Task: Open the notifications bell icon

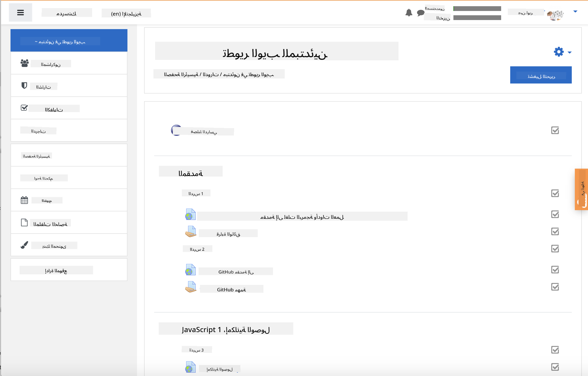Action: click(x=409, y=12)
